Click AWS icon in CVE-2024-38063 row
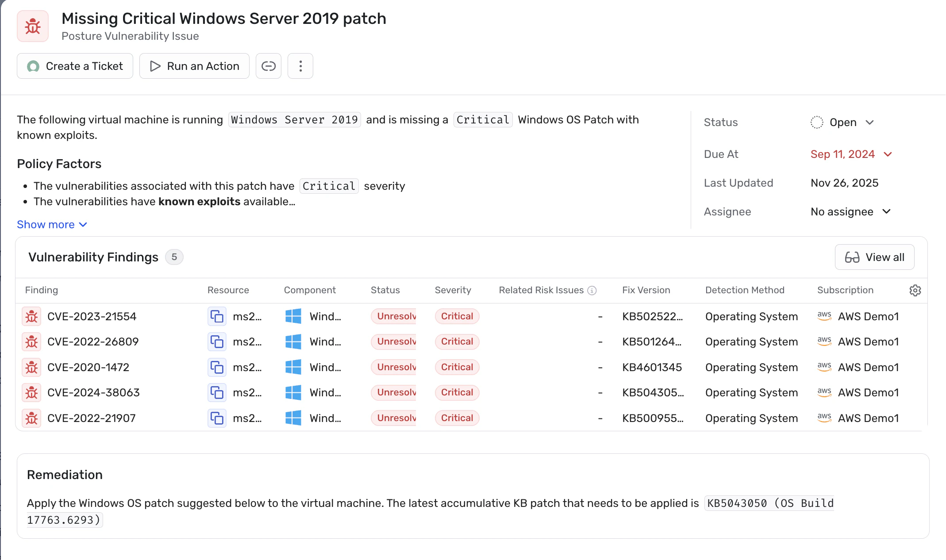Viewport: 946px width, 560px height. tap(824, 392)
